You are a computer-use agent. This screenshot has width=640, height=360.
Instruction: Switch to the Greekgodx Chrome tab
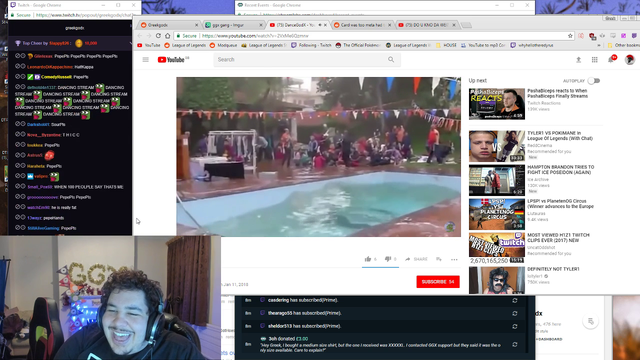click(169, 25)
